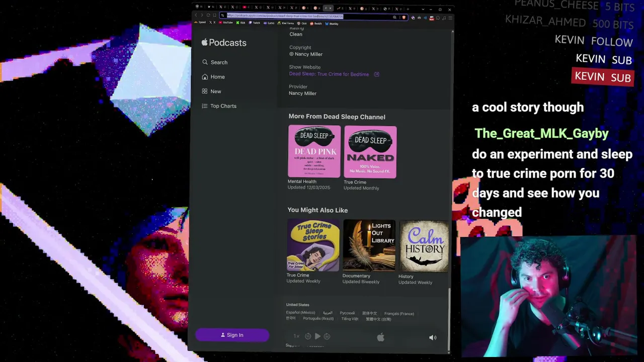Switch language to Français (France)
This screenshot has height=362, width=644.
tap(399, 314)
